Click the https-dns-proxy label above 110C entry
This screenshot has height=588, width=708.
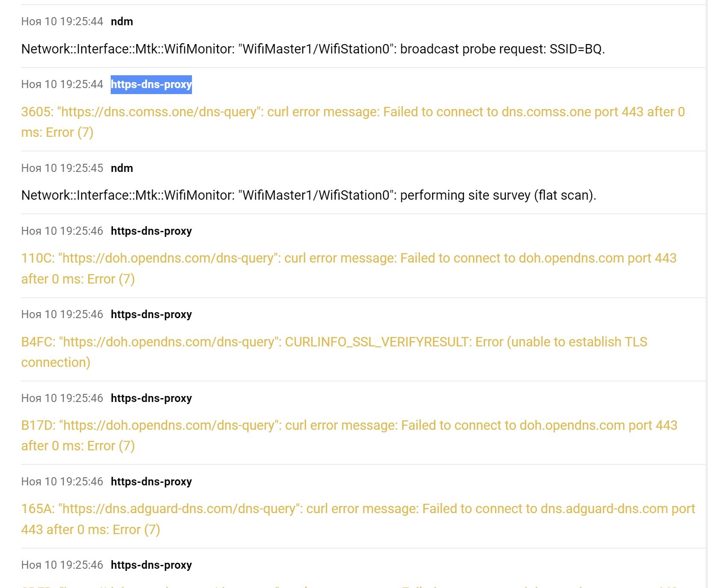[x=151, y=231]
